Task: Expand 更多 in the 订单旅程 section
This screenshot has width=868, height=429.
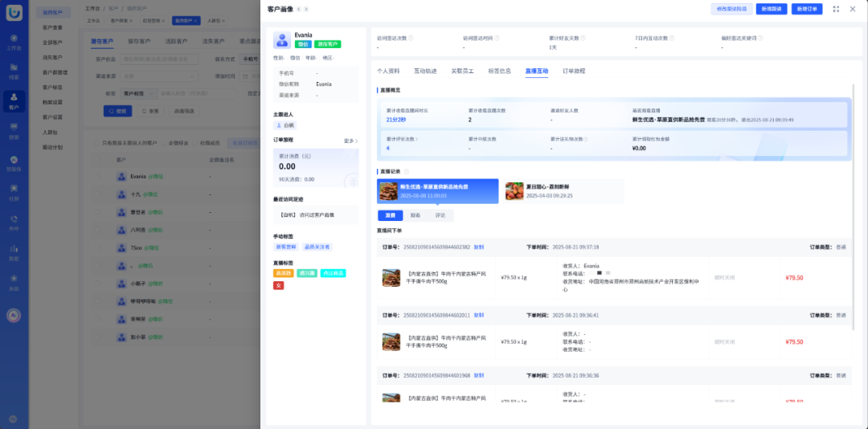Action: (x=350, y=141)
